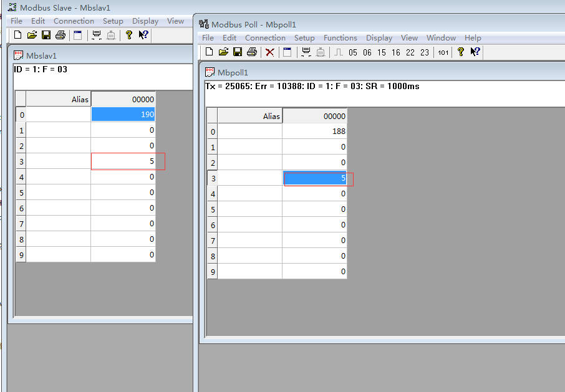The image size is (565, 392).
Task: Click 00000 column header in Mbpoll1 table
Action: coord(314,116)
